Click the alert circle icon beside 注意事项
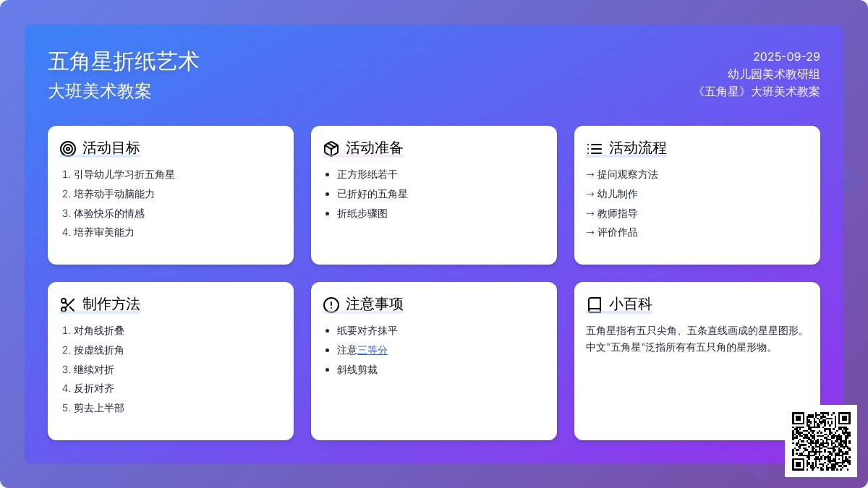This screenshot has height=488, width=868. 331,305
